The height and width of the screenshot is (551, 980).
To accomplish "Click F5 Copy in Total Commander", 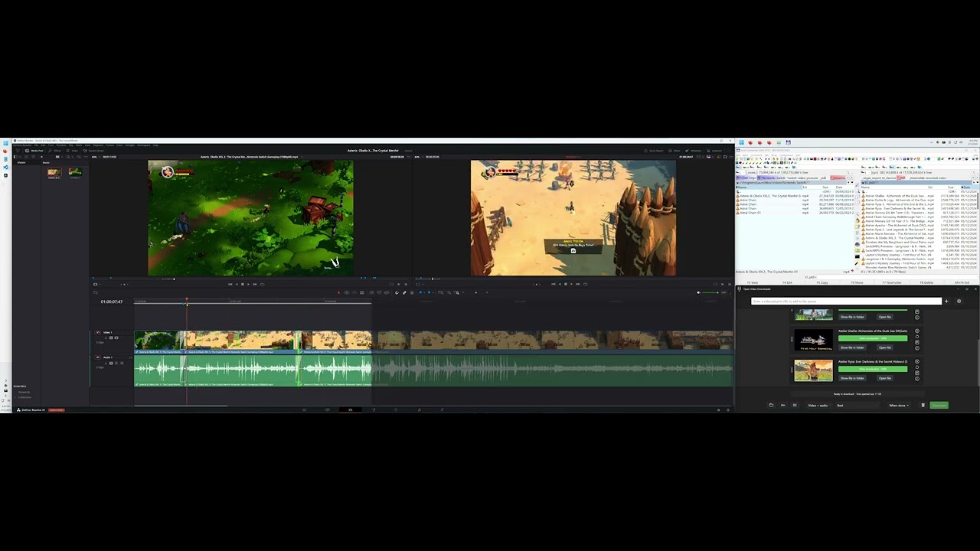I will (x=822, y=282).
